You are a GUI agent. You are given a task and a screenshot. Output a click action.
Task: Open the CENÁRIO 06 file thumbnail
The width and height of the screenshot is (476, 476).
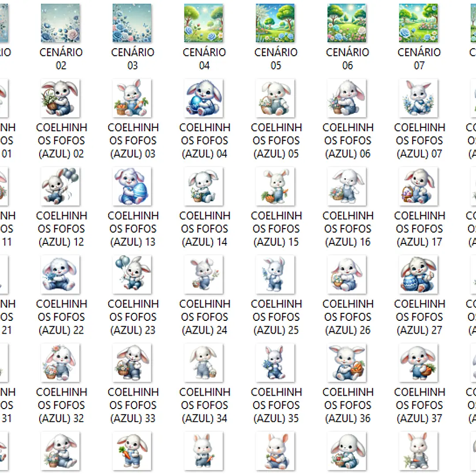[x=347, y=23]
